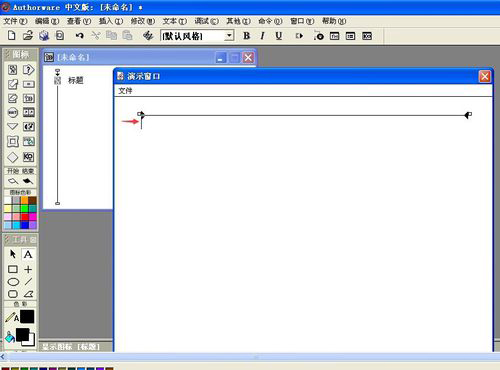
Task: Toggle Underline text formatting
Action: point(279,36)
